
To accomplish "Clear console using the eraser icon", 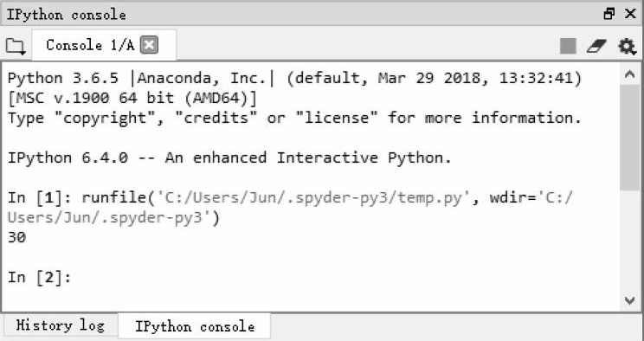I will point(596,46).
